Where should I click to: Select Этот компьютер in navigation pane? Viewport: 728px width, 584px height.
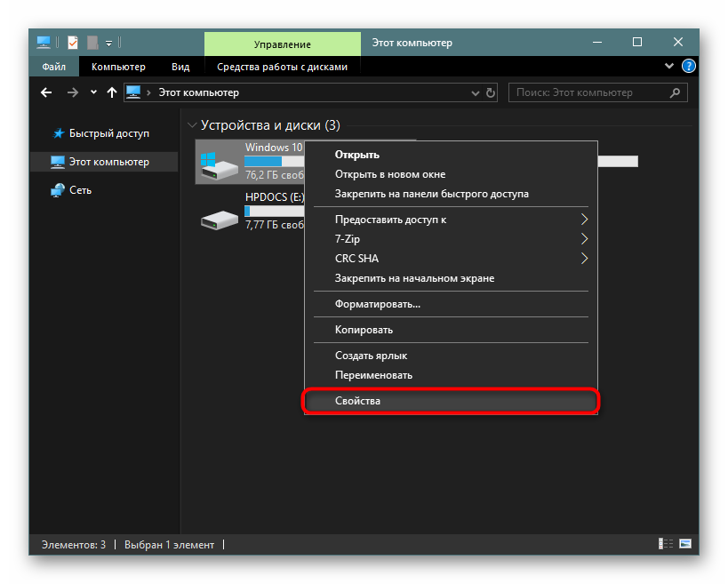104,162
